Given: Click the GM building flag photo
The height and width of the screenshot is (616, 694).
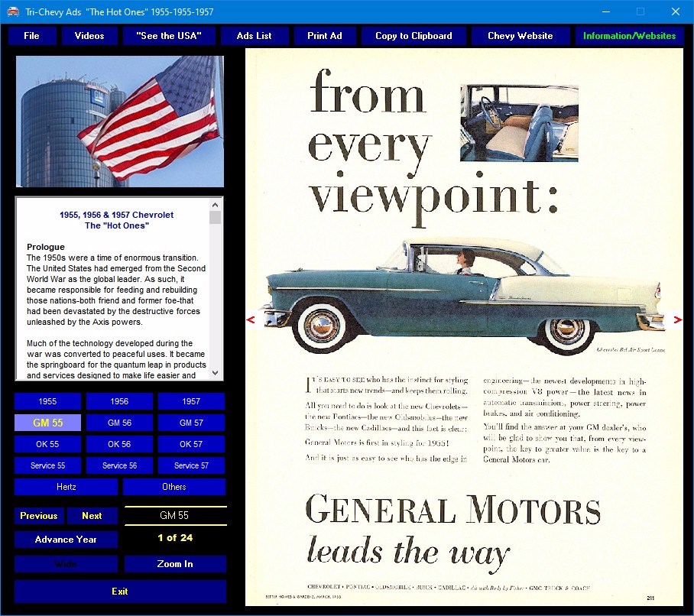Looking at the screenshot, I should click(120, 122).
